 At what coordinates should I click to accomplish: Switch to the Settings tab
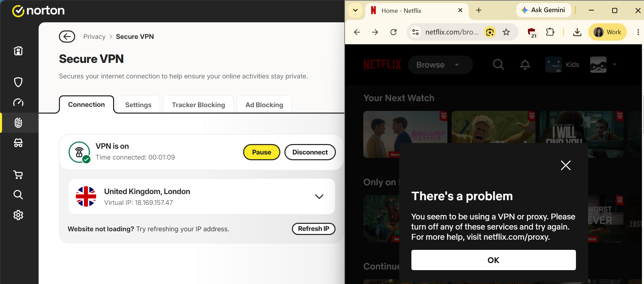(138, 105)
